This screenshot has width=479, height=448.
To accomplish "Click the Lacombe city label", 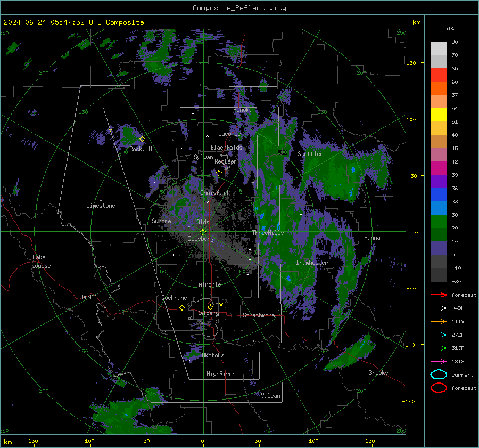I will 229,134.
